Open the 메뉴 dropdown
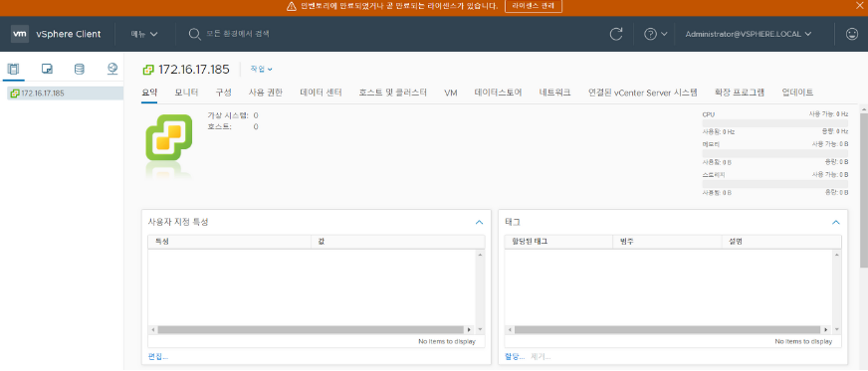This screenshot has height=371, width=868. pyautogui.click(x=144, y=34)
